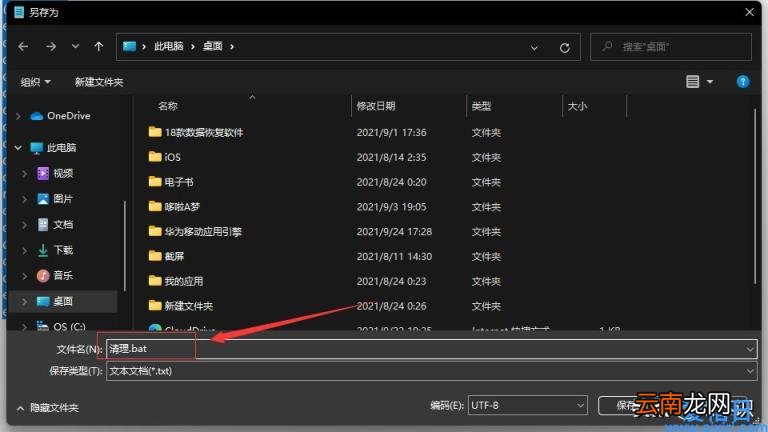
Task: Expand the OneDrive tree node
Action: [x=18, y=116]
